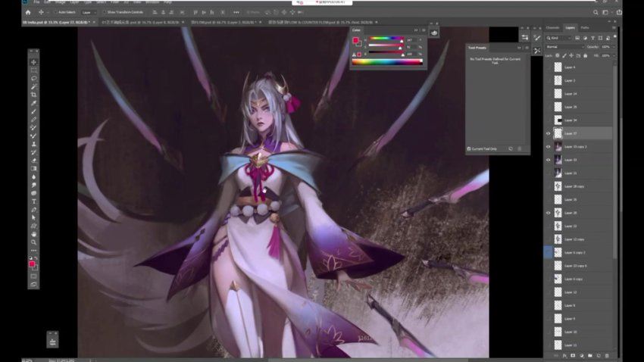Open the search icon at top right
644x362 pixels.
[596, 12]
